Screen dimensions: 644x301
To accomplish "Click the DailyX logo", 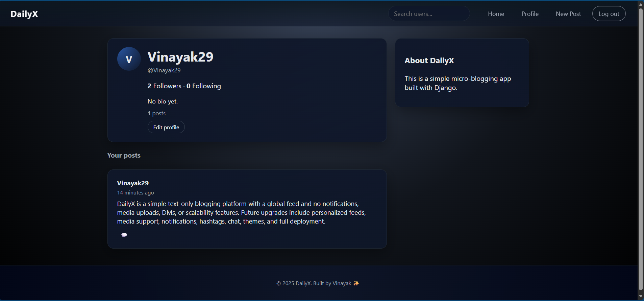I will [24, 14].
